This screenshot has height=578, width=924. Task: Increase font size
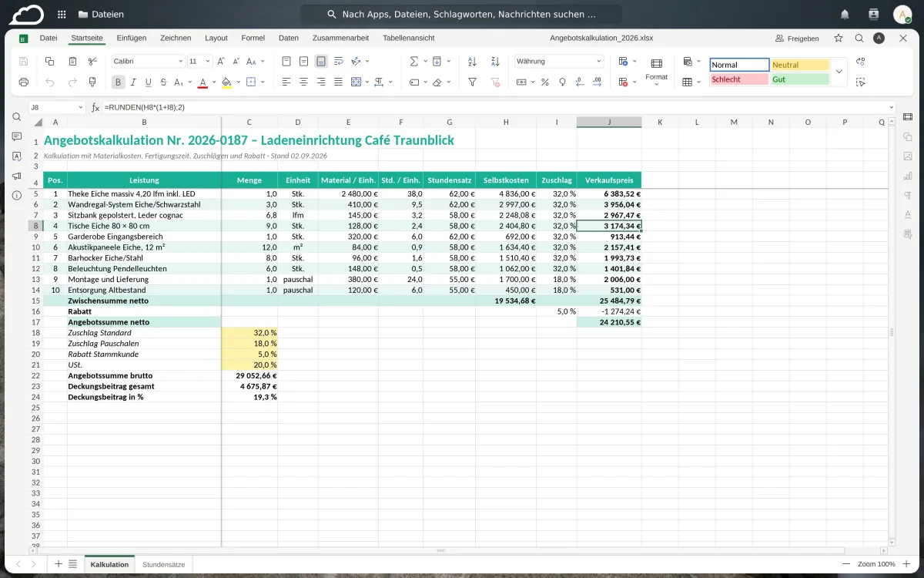221,62
